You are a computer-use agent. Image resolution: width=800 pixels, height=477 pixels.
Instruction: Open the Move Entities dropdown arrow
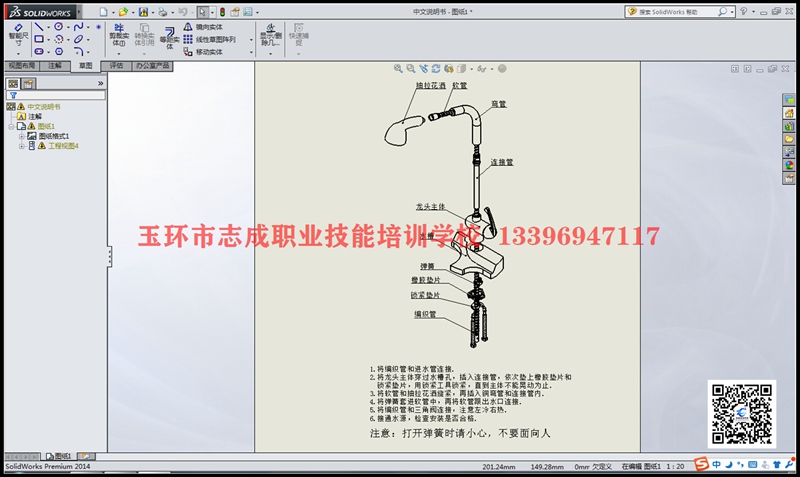tap(251, 53)
